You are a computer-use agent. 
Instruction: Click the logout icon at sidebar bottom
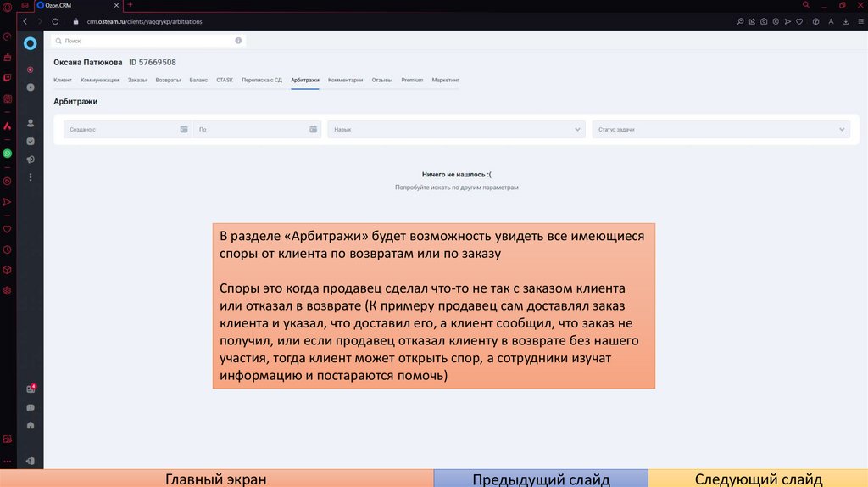point(31,461)
